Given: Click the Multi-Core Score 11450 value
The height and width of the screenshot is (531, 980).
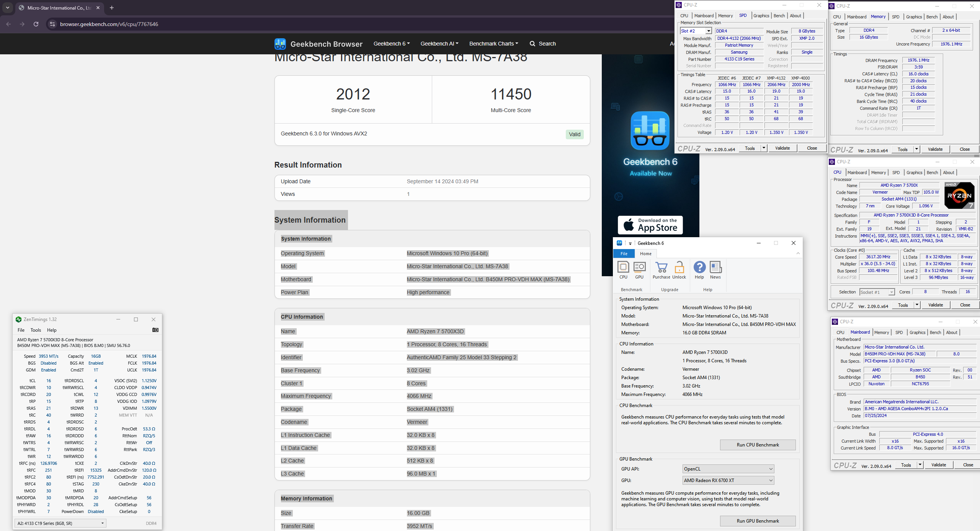Looking at the screenshot, I should coord(511,94).
